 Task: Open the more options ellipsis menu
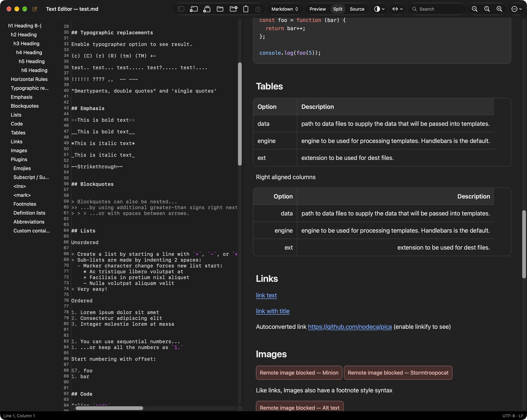[517, 9]
